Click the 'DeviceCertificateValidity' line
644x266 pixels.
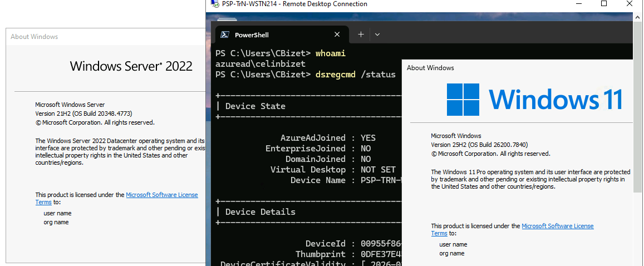(311, 264)
